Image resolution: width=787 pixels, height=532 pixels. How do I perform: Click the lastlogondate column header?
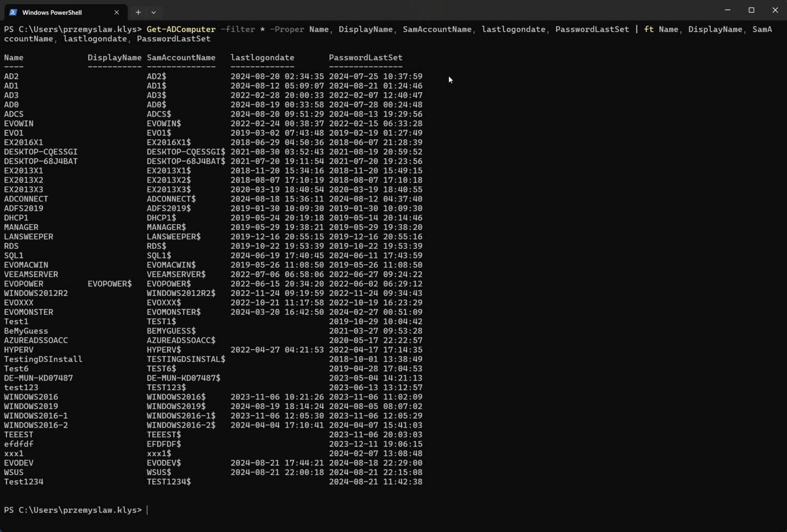pyautogui.click(x=262, y=57)
